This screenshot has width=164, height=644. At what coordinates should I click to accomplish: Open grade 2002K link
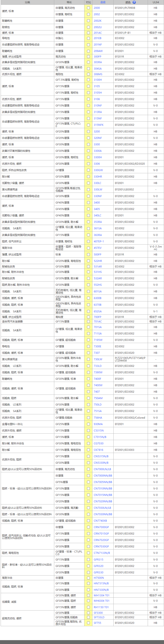pyautogui.click(x=98, y=21)
